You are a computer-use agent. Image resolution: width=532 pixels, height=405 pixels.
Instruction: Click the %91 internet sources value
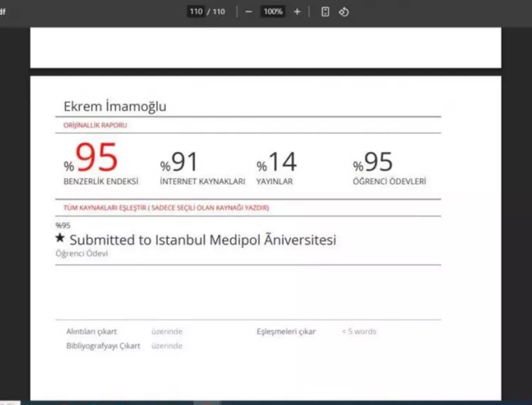coord(185,163)
